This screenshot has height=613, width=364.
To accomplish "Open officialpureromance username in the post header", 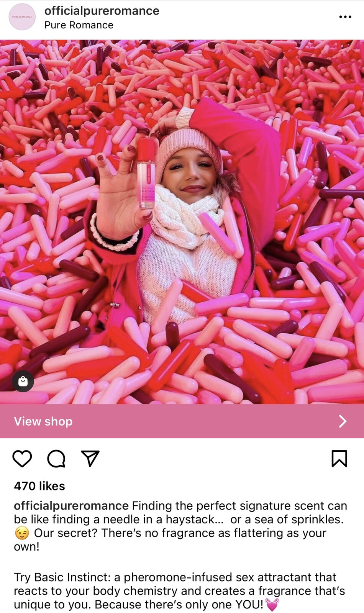I will coord(102,11).
